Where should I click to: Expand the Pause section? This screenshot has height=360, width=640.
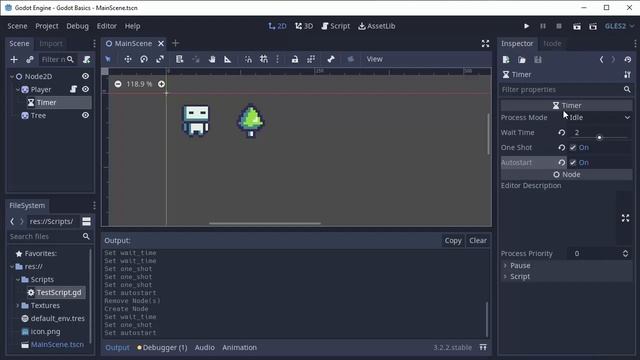point(567,266)
